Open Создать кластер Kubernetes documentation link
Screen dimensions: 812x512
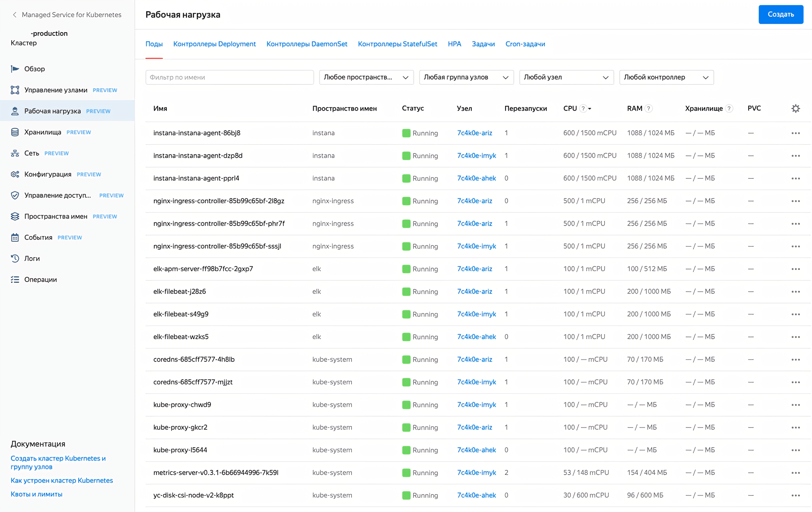click(x=58, y=462)
